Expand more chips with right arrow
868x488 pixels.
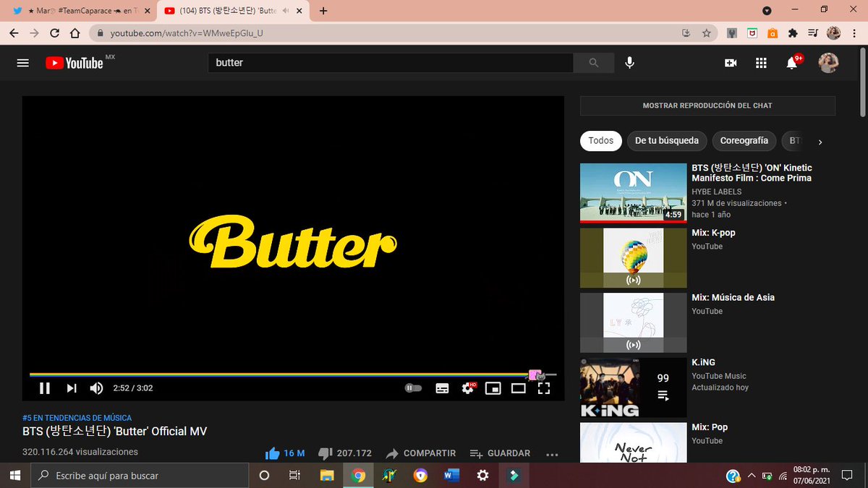coord(820,142)
